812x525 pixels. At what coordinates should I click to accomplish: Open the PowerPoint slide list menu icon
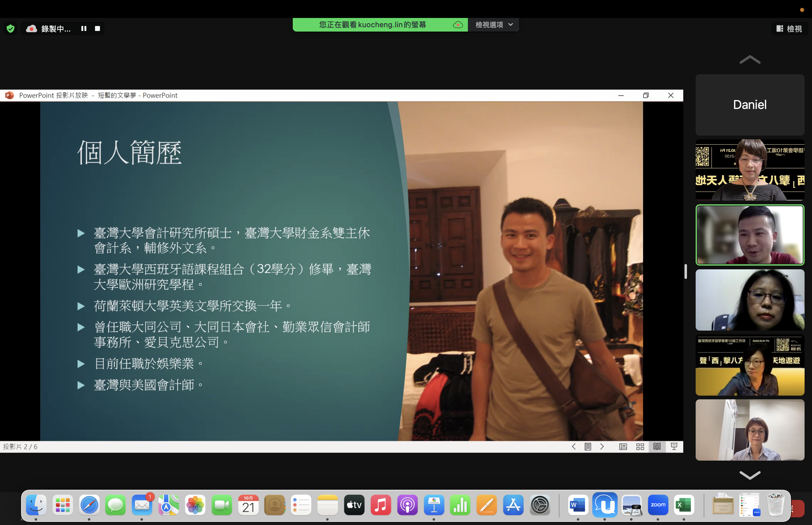[x=588, y=447]
